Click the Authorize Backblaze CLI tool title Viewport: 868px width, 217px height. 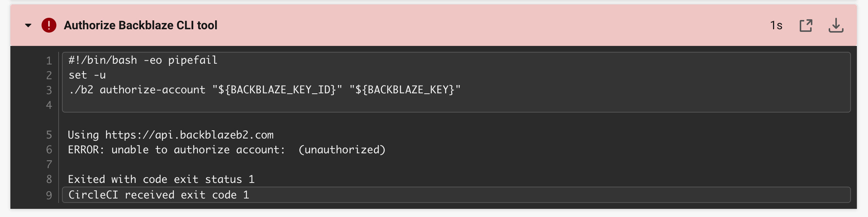[x=141, y=25]
